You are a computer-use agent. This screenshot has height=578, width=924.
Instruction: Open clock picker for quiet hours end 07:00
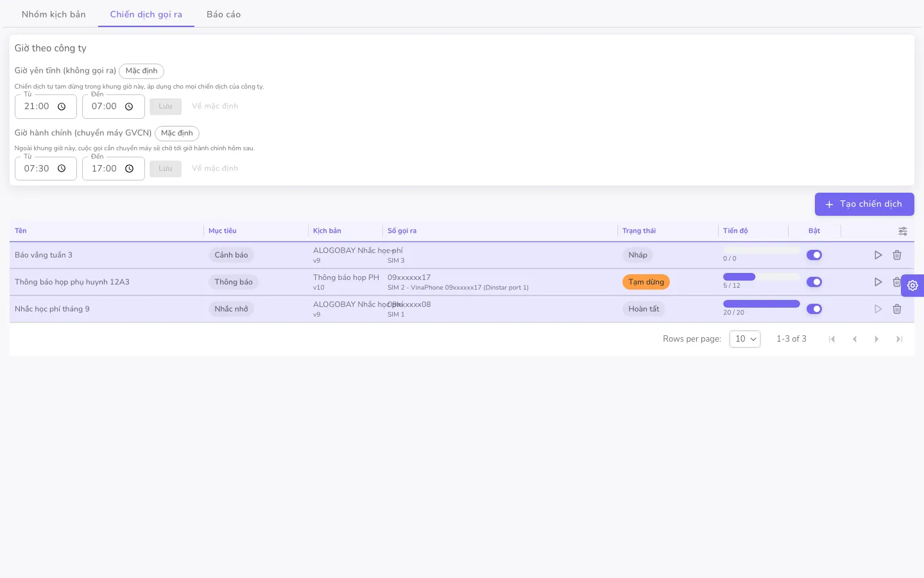coord(129,107)
